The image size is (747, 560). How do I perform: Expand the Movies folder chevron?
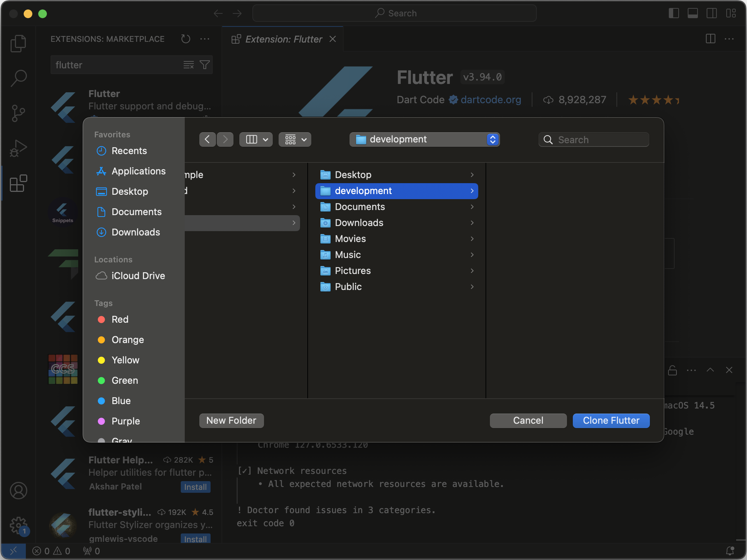[x=472, y=239]
